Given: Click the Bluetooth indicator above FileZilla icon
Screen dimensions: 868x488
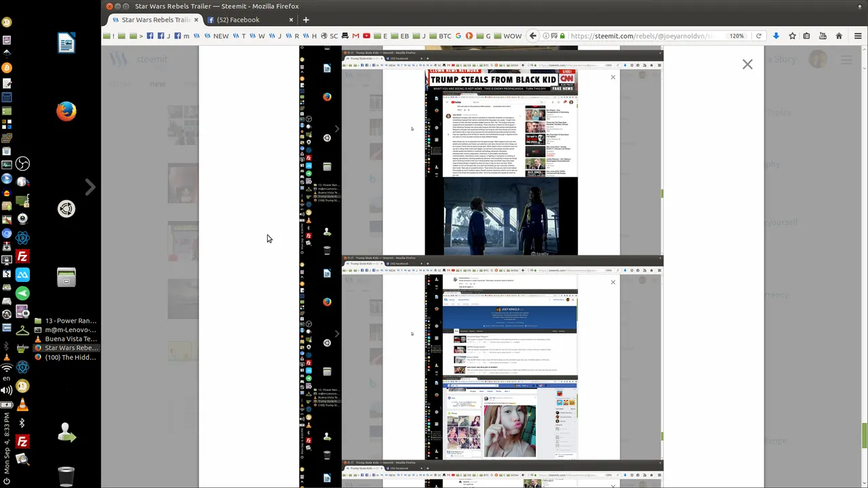Looking at the screenshot, I should 22,423.
